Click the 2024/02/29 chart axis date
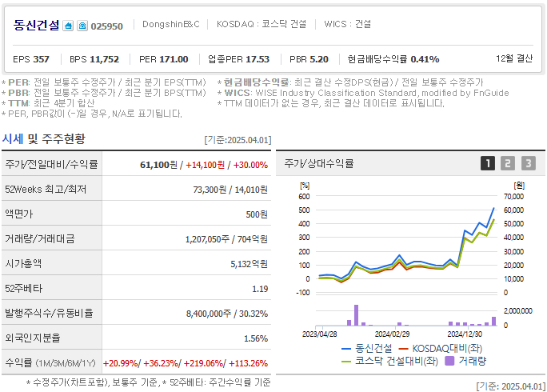 [x=392, y=334]
